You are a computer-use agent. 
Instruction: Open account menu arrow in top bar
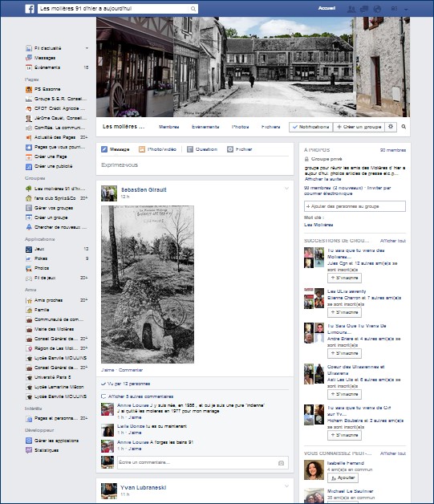tap(407, 10)
